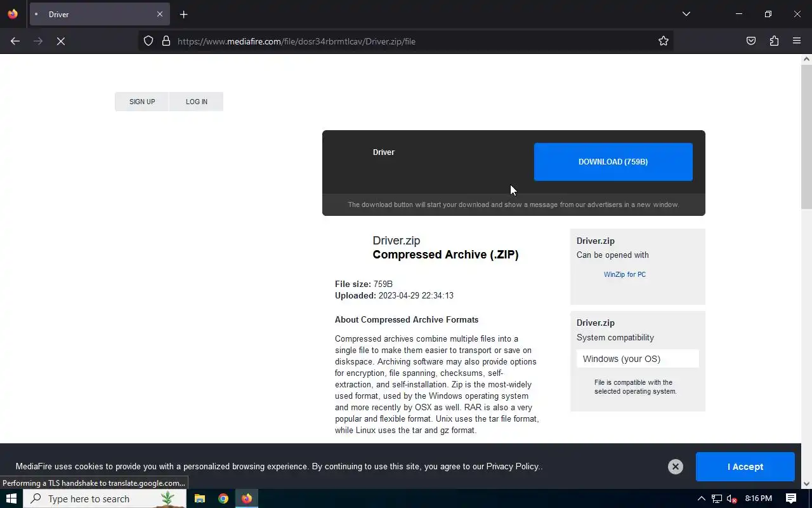812x508 pixels.
Task: Open the Windows (your OS) dropdown
Action: (x=638, y=359)
